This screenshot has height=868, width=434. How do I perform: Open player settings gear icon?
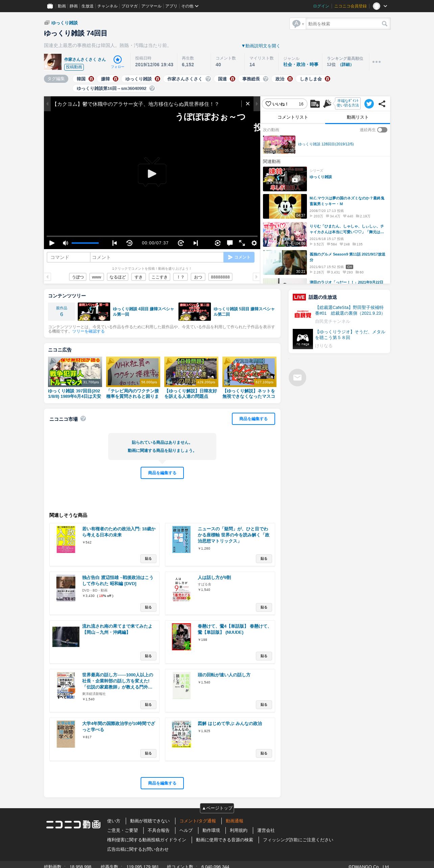(x=254, y=243)
